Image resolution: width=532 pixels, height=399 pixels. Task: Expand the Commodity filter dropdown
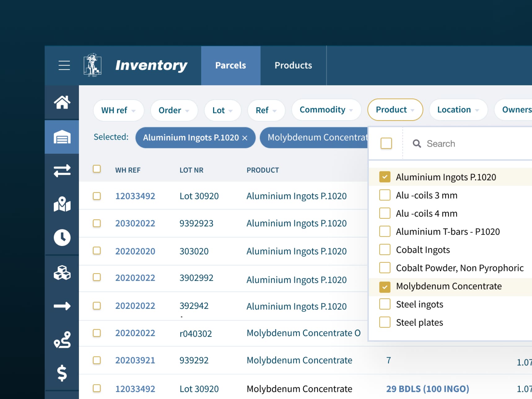pyautogui.click(x=326, y=110)
